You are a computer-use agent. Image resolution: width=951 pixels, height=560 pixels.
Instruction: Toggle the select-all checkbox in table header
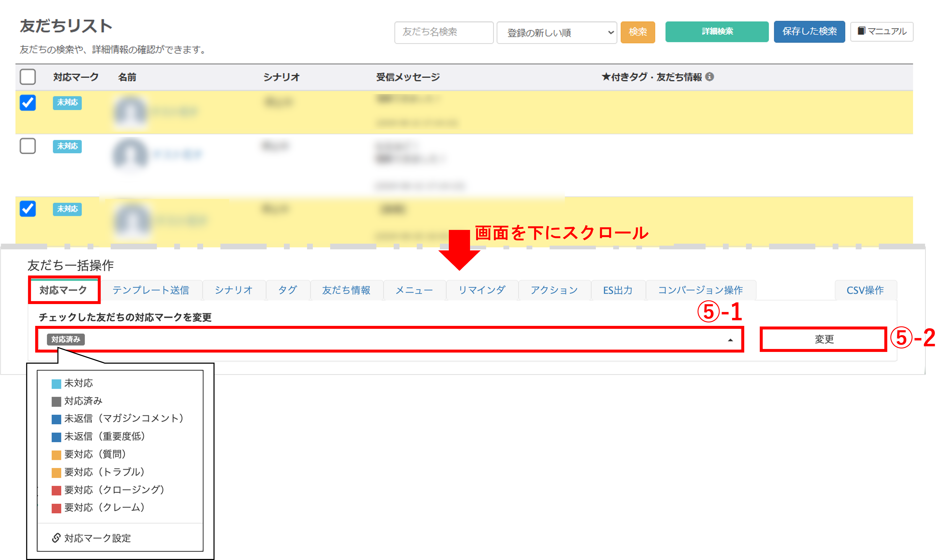coord(28,77)
